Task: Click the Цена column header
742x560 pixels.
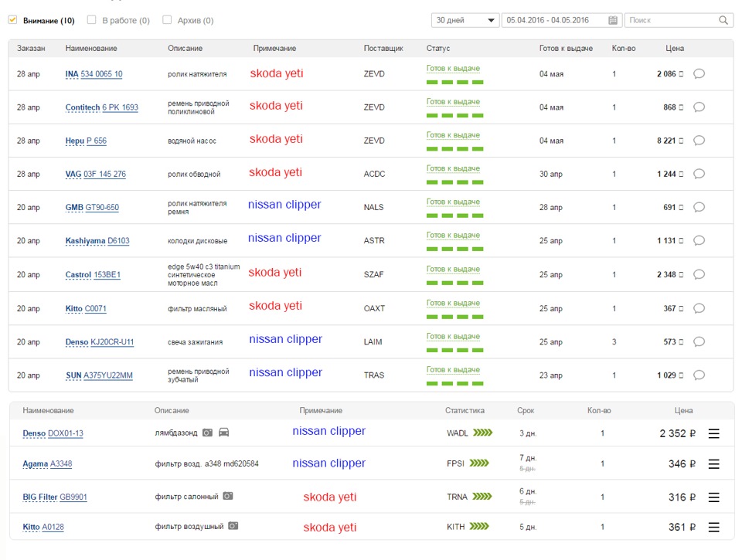Action: (674, 48)
